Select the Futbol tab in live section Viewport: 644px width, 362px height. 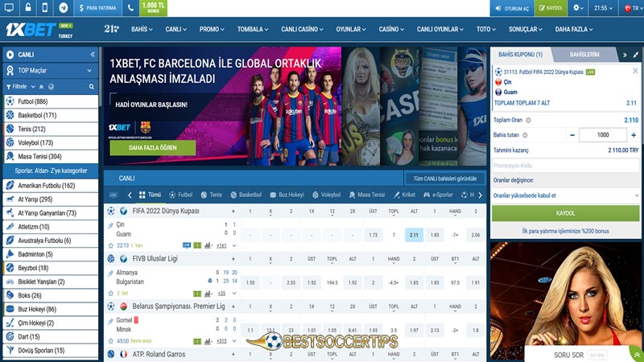[180, 195]
